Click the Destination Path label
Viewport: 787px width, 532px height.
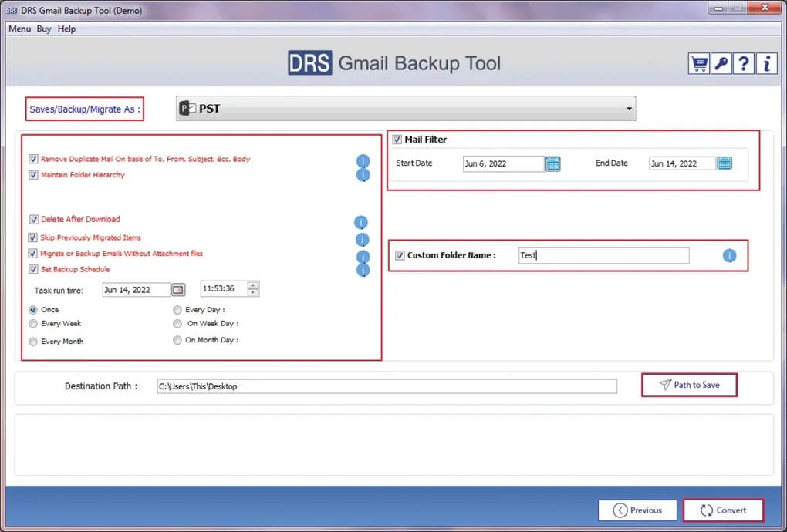pos(101,386)
